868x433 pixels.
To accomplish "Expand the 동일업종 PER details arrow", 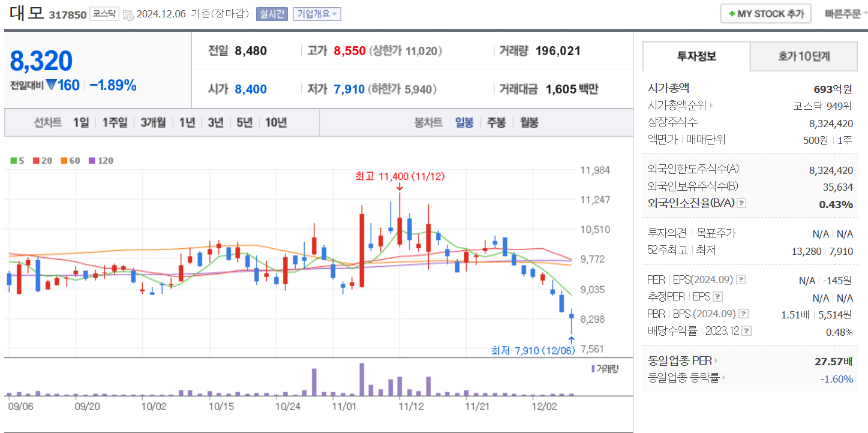I will tap(716, 361).
